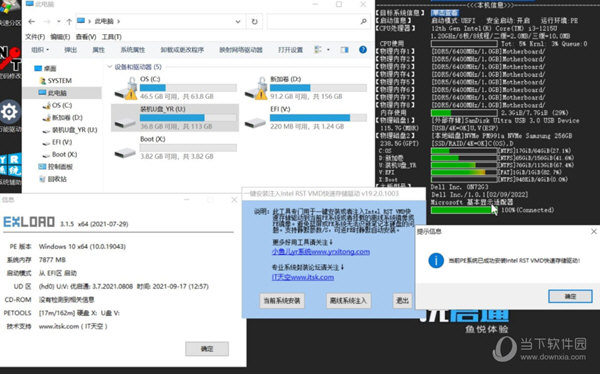
Task: Select 装机U盘_YR (U:) in the sidebar tree
Action: point(70,130)
